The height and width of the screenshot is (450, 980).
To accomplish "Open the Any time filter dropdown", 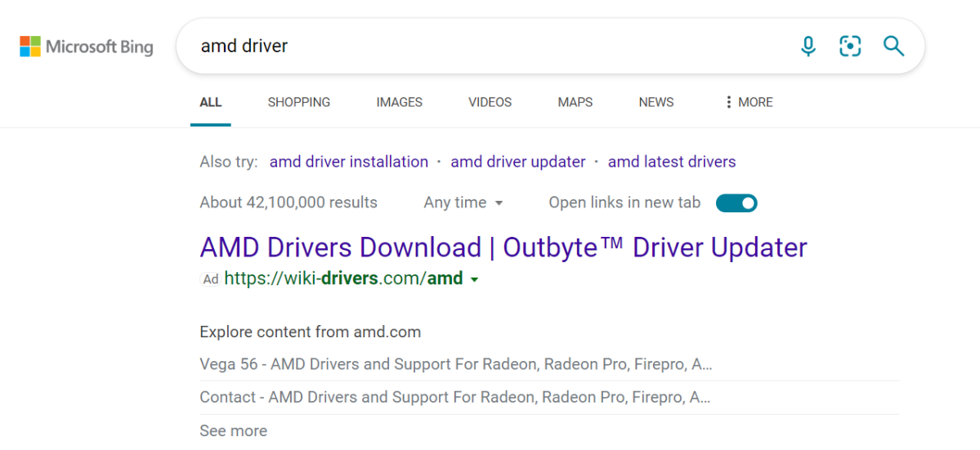I will point(463,203).
